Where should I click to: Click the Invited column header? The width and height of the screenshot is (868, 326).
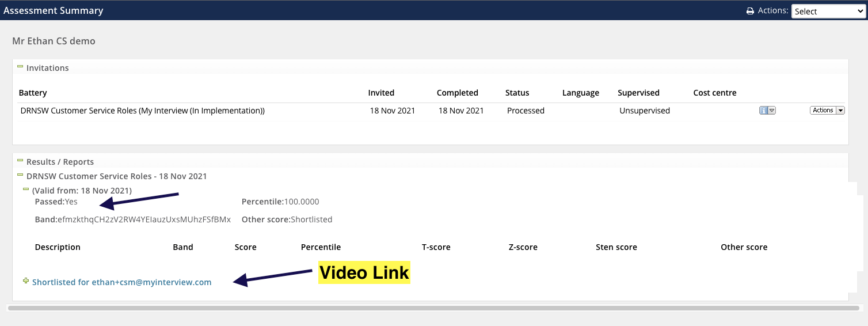coord(381,93)
